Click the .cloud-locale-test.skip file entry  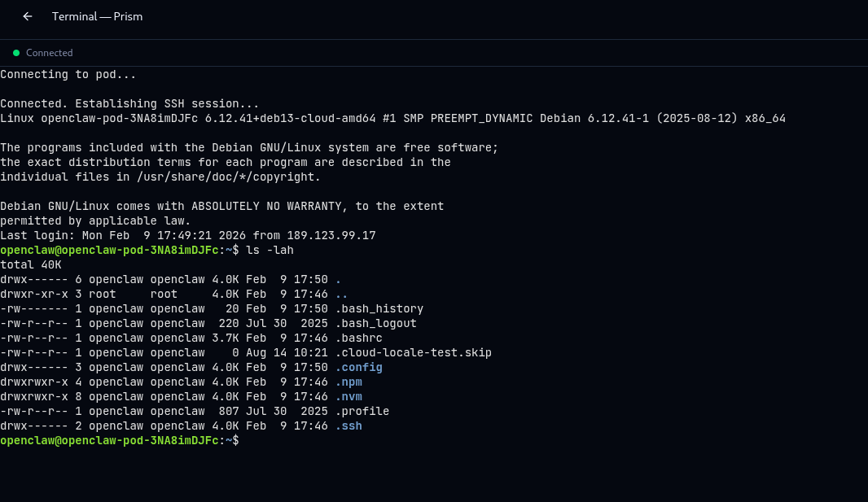(x=413, y=352)
